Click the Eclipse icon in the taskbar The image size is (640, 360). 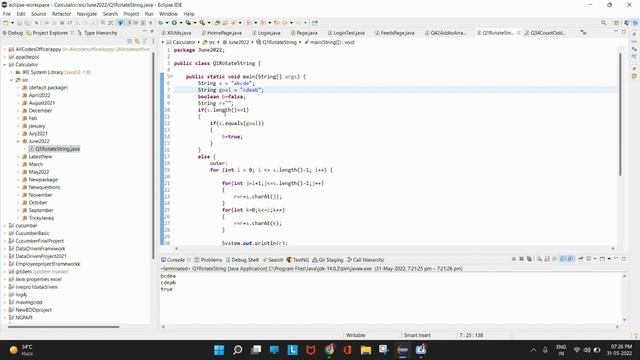[x=403, y=350]
